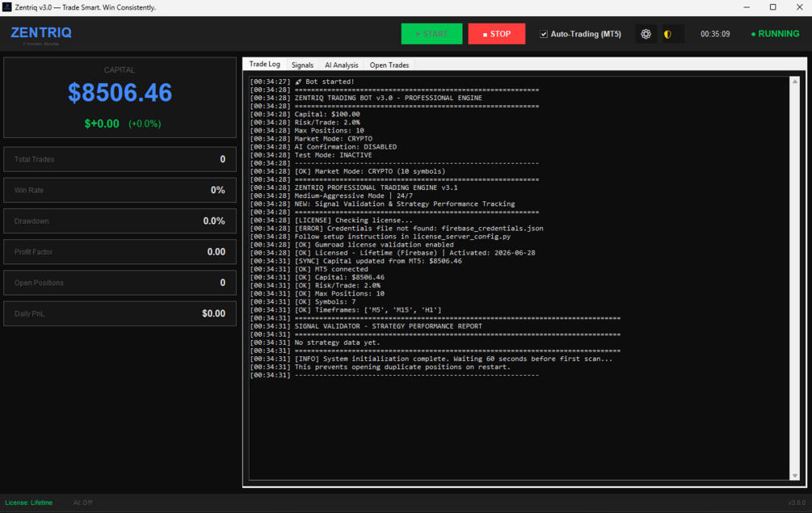Click License: Lifetime in status bar

point(29,502)
